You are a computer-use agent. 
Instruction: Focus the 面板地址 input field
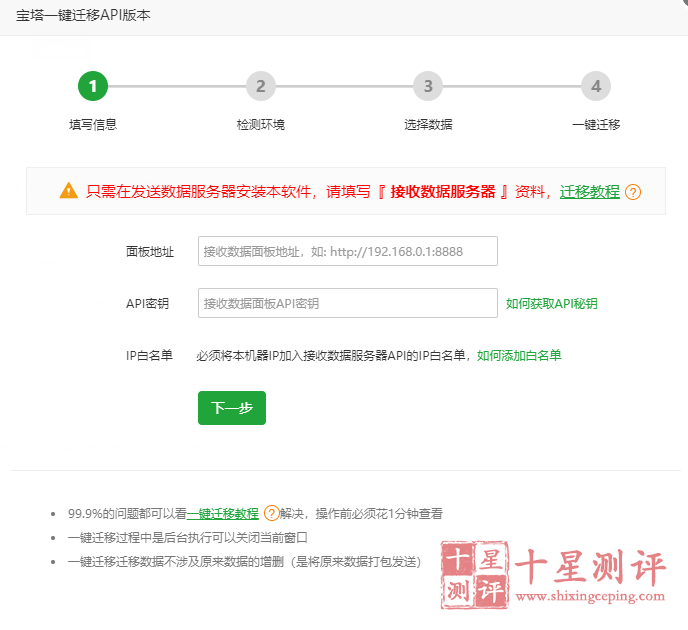tap(347, 251)
